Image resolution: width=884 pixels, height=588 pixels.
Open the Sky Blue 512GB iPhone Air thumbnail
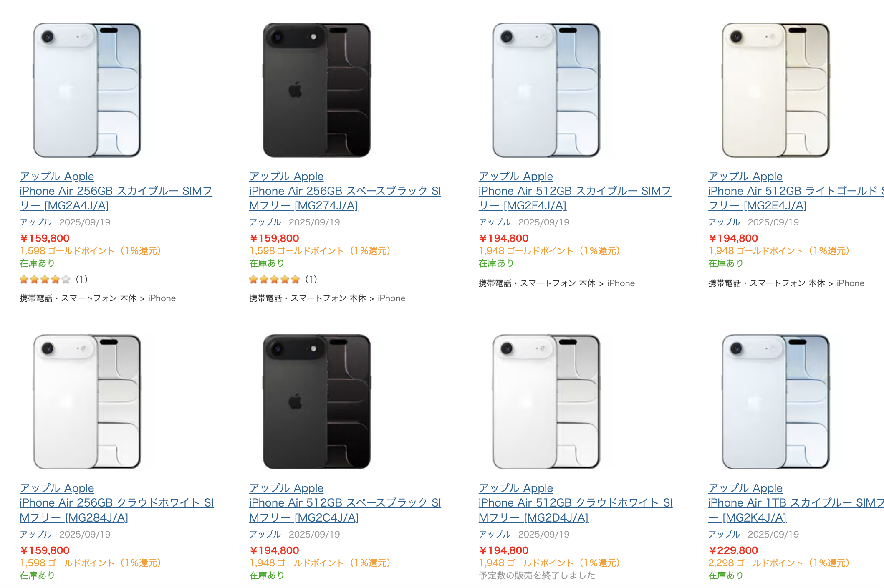[x=546, y=90]
